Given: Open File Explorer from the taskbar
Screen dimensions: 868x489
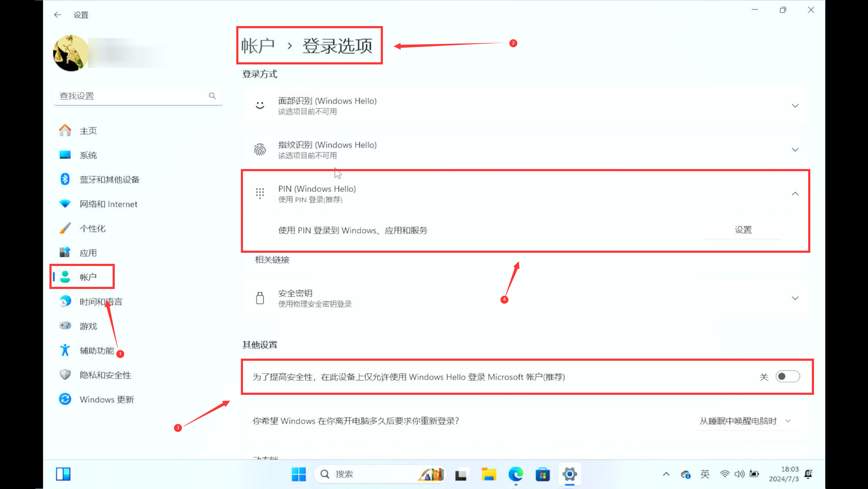Looking at the screenshot, I should [488, 475].
